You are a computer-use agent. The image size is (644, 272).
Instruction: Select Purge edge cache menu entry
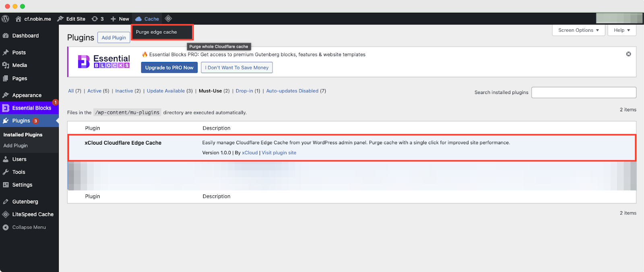[157, 32]
